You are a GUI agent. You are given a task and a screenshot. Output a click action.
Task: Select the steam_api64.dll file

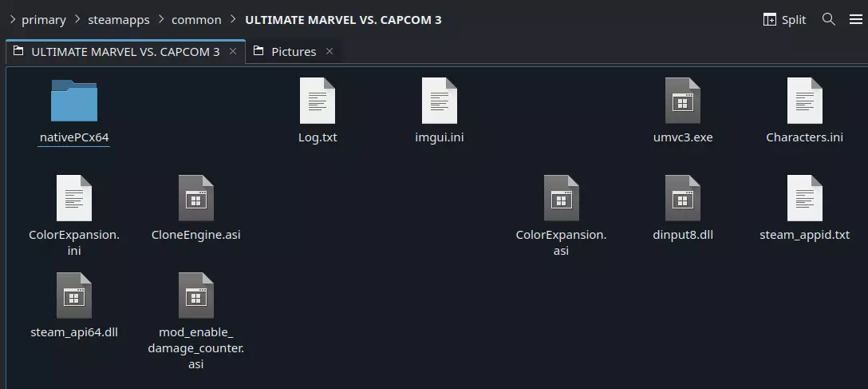[x=74, y=296]
